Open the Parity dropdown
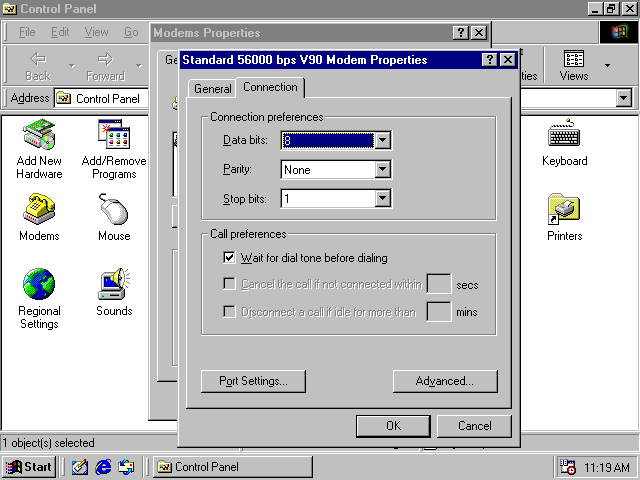The height and width of the screenshot is (480, 640). pyautogui.click(x=382, y=169)
